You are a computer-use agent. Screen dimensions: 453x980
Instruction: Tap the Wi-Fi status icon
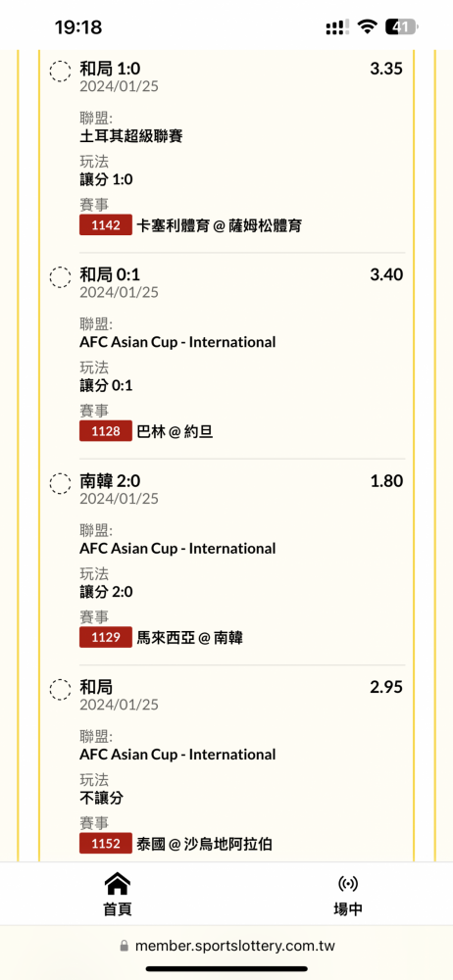368,26
